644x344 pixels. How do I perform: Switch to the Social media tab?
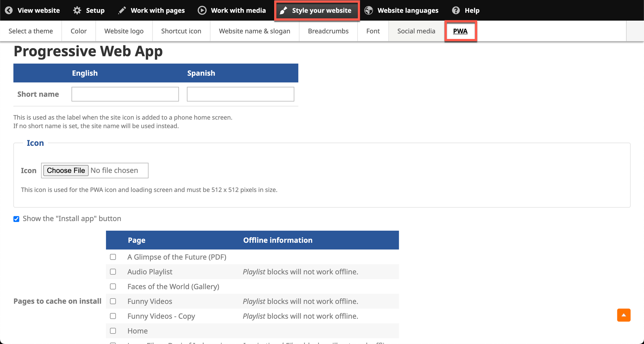[416, 31]
